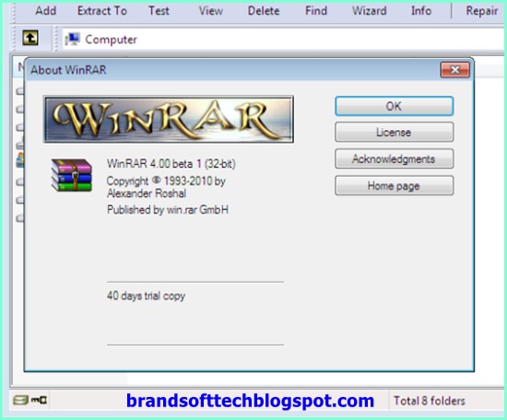Visit the Home page button
The width and height of the screenshot is (507, 420).
(395, 185)
